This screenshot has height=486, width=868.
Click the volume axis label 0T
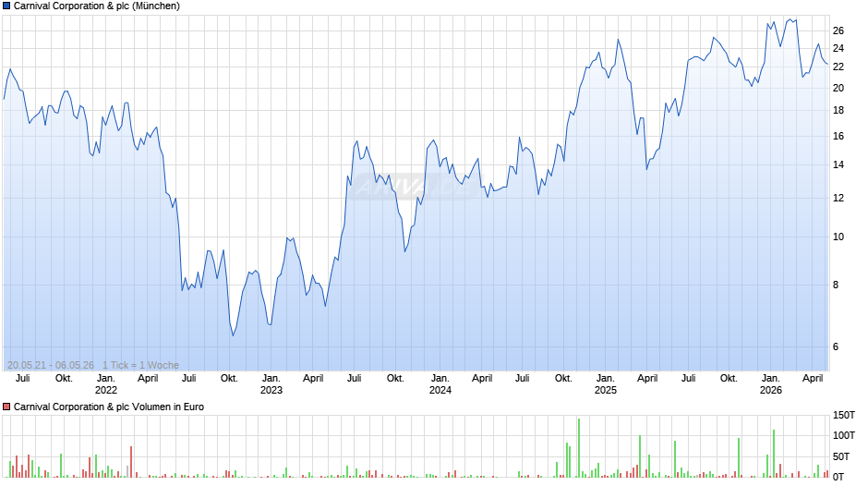pos(838,477)
